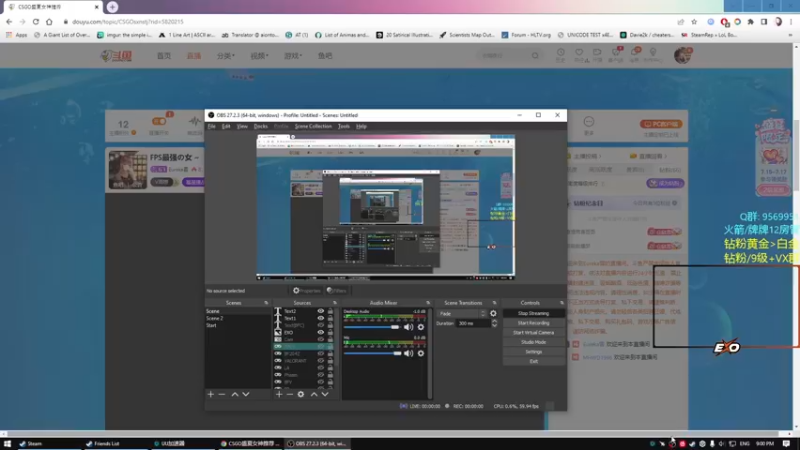Toggle visibility of the Text2 source
The image size is (800, 450).
(x=320, y=311)
